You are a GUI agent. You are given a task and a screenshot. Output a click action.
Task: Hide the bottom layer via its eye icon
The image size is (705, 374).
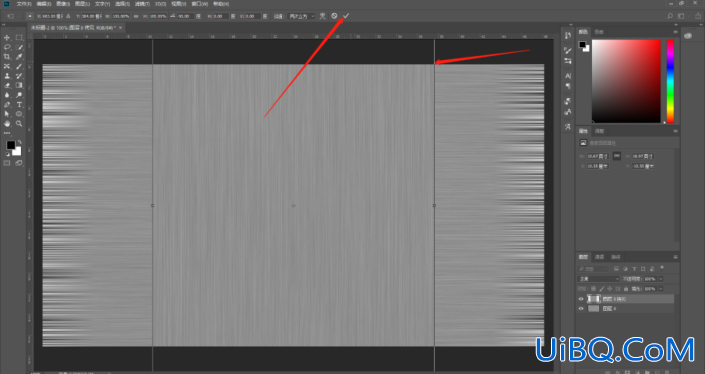(x=581, y=309)
